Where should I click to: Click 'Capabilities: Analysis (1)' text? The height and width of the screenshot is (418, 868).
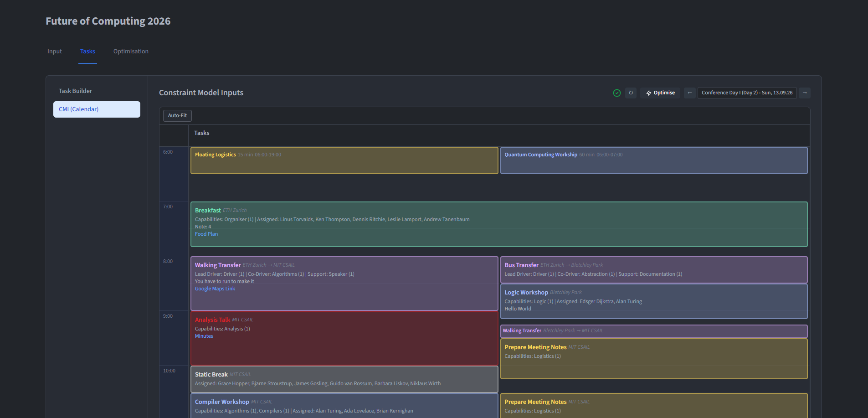pos(222,329)
